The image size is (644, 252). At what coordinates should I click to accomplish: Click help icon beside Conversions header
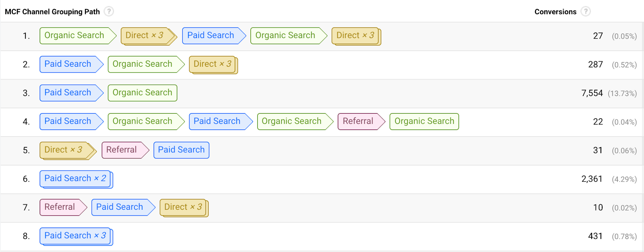pyautogui.click(x=586, y=11)
